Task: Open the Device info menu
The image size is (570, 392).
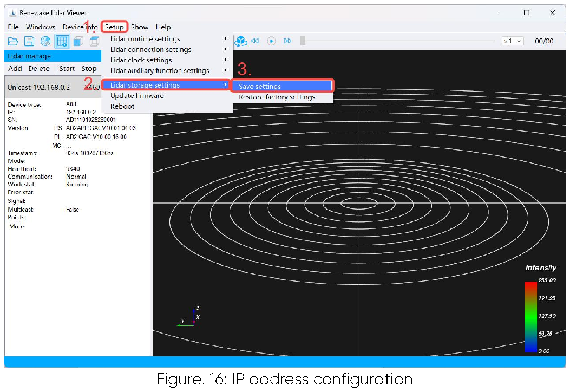Action: tap(80, 27)
